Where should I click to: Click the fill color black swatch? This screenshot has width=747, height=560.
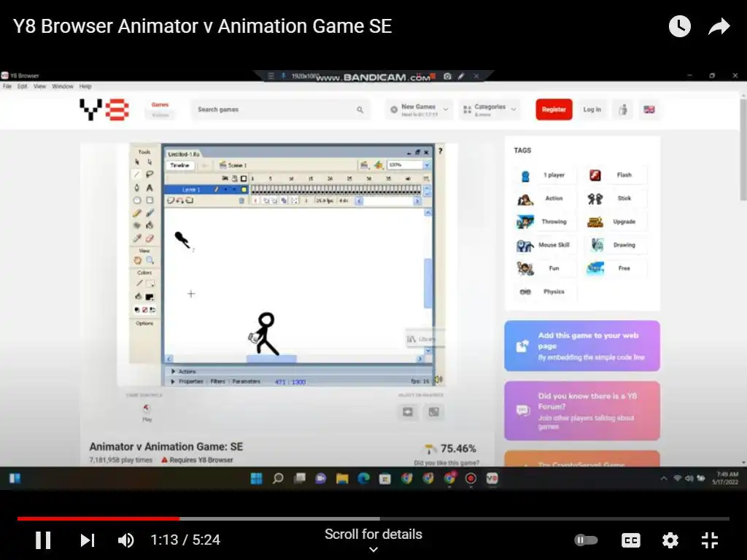pos(150,297)
